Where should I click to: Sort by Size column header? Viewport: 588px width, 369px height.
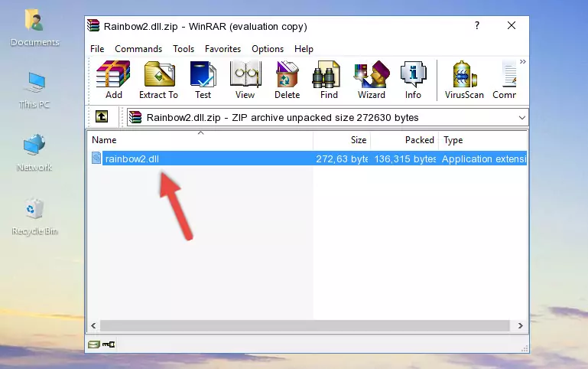(342, 140)
